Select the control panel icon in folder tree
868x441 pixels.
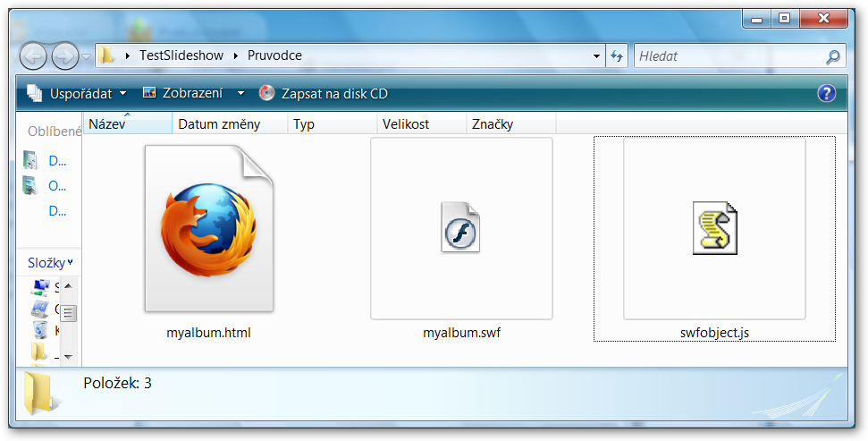(40, 308)
